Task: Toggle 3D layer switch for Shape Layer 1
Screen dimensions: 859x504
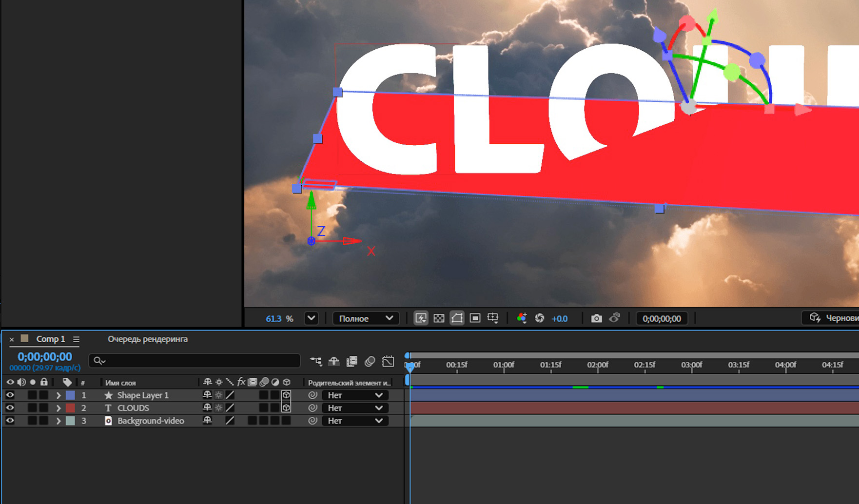Action: (x=286, y=395)
